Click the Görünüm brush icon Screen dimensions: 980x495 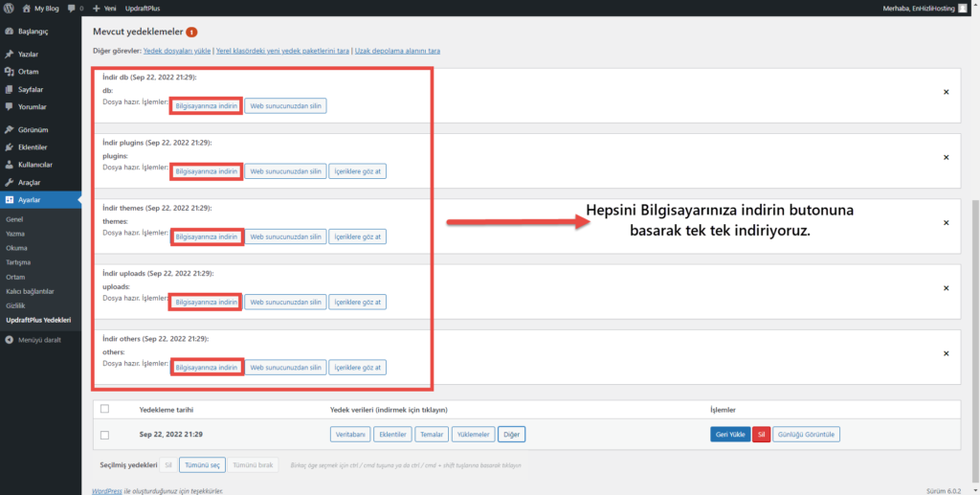click(9, 130)
